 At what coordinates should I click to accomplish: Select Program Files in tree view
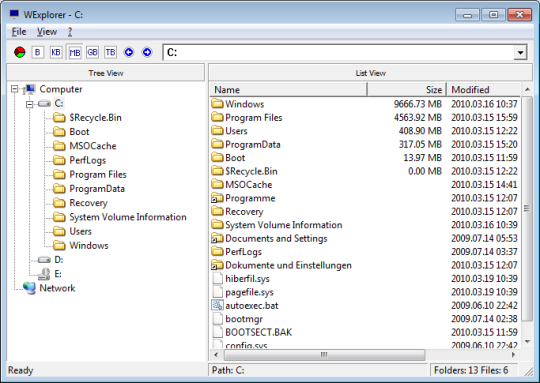click(x=98, y=175)
